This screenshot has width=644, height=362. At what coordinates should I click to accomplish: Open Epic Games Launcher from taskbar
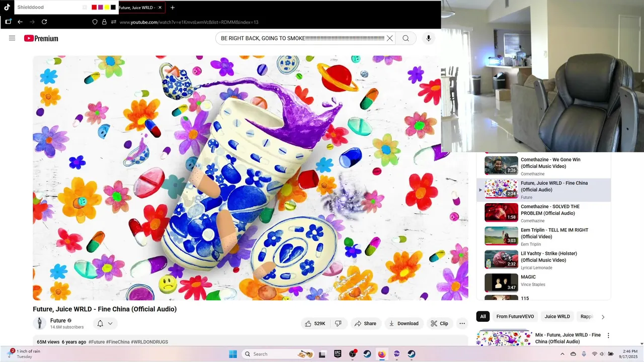pos(338,354)
